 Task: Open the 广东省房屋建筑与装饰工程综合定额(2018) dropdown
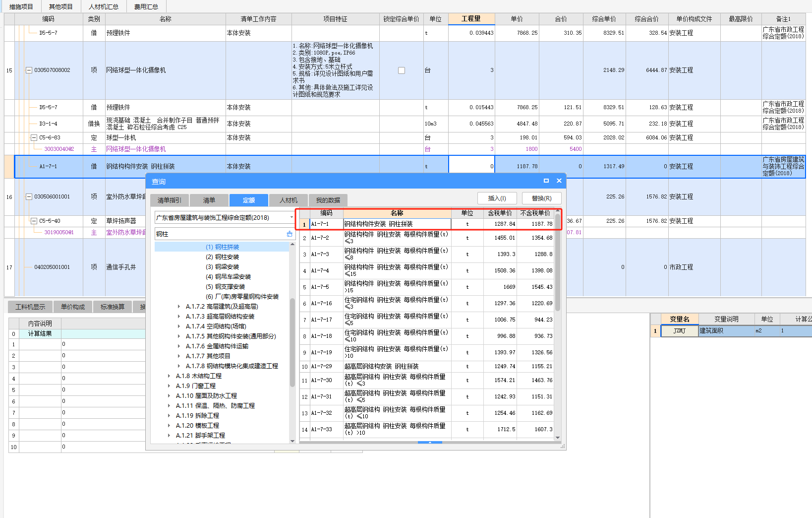coord(291,217)
